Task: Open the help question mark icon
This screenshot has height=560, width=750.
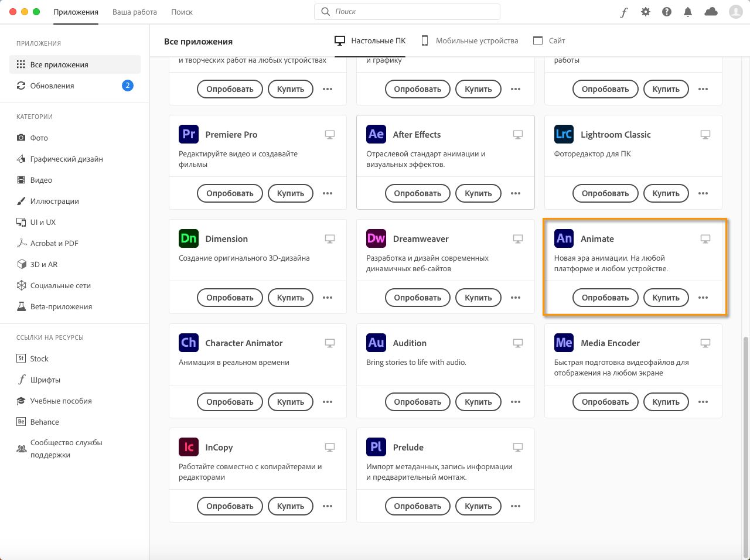Action: [667, 12]
